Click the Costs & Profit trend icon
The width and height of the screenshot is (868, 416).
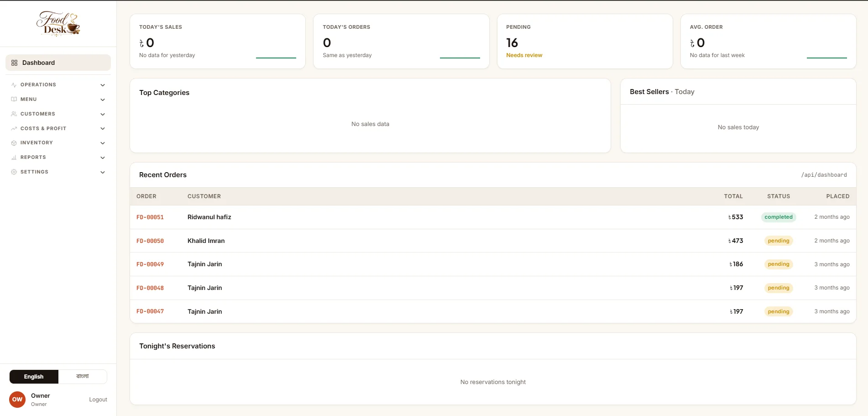tap(14, 128)
